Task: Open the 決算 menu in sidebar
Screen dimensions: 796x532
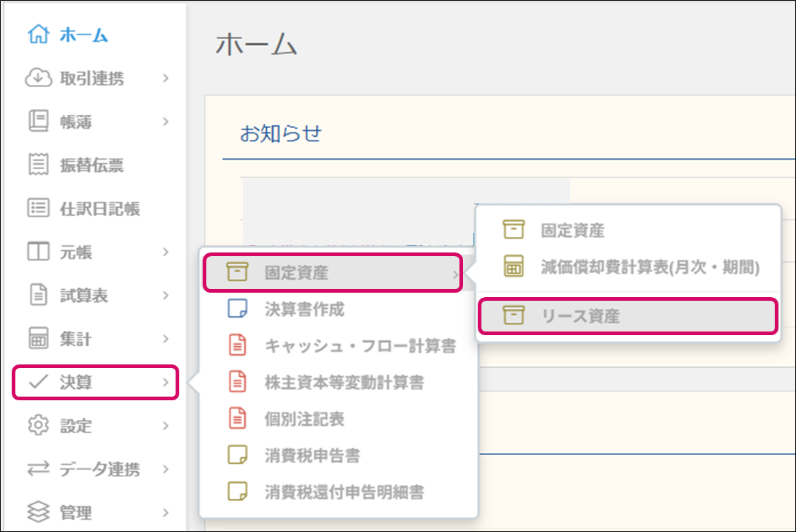Action: (95, 382)
